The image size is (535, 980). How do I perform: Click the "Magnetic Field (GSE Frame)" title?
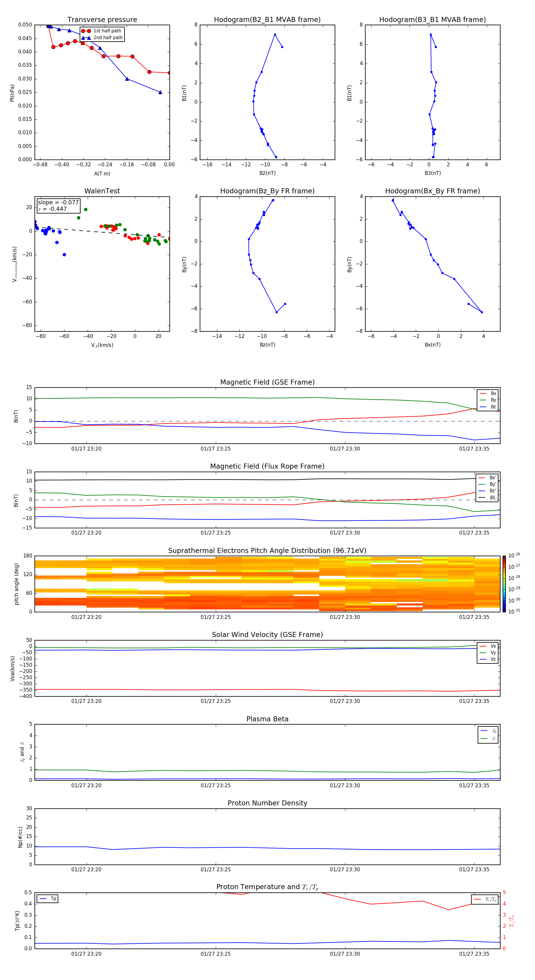[267, 382]
